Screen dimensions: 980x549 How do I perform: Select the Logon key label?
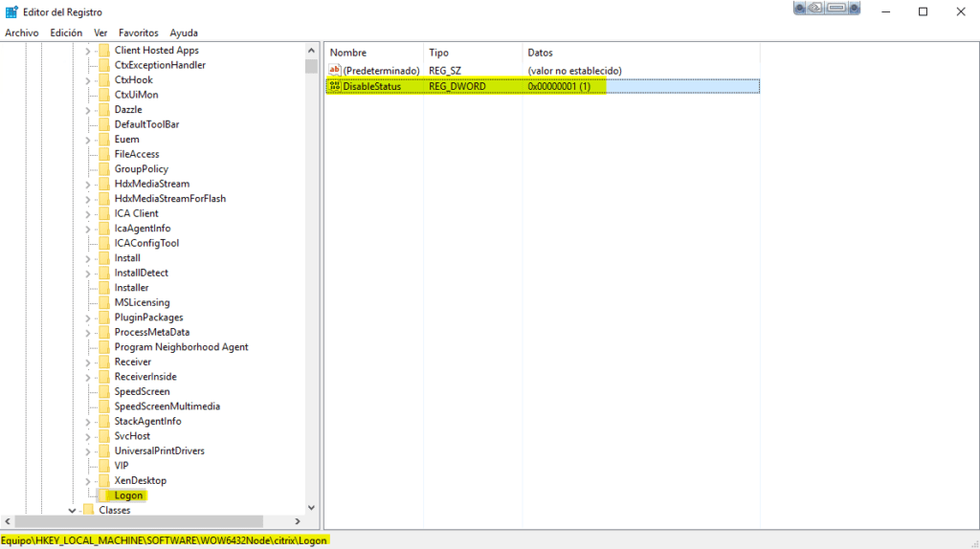129,495
